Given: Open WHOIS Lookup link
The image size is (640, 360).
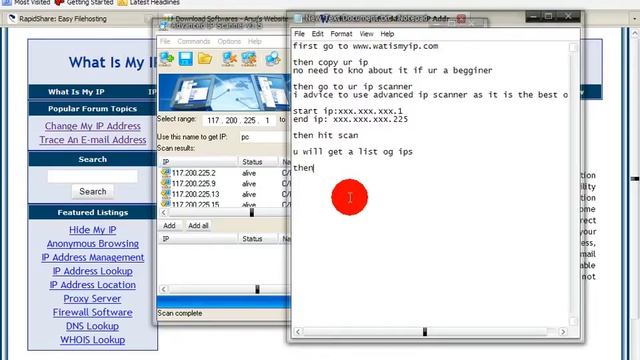Looking at the screenshot, I should tap(93, 340).
